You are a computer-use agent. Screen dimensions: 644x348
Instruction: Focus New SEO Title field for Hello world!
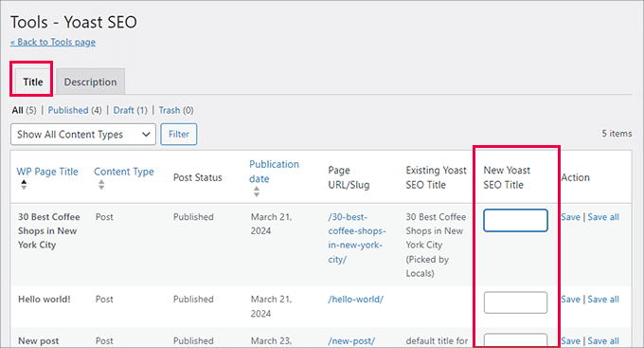[515, 302]
